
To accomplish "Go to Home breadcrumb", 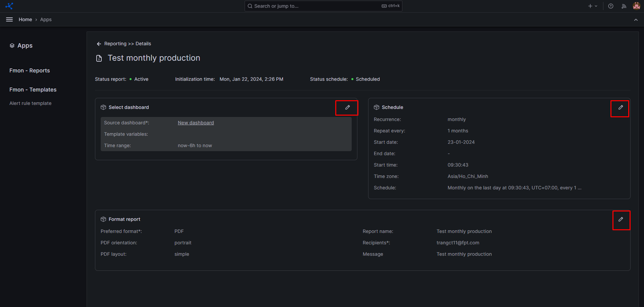I will coord(25,19).
